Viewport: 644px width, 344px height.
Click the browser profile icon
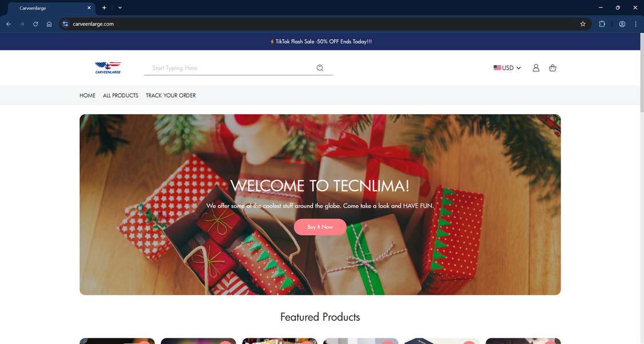tap(622, 24)
